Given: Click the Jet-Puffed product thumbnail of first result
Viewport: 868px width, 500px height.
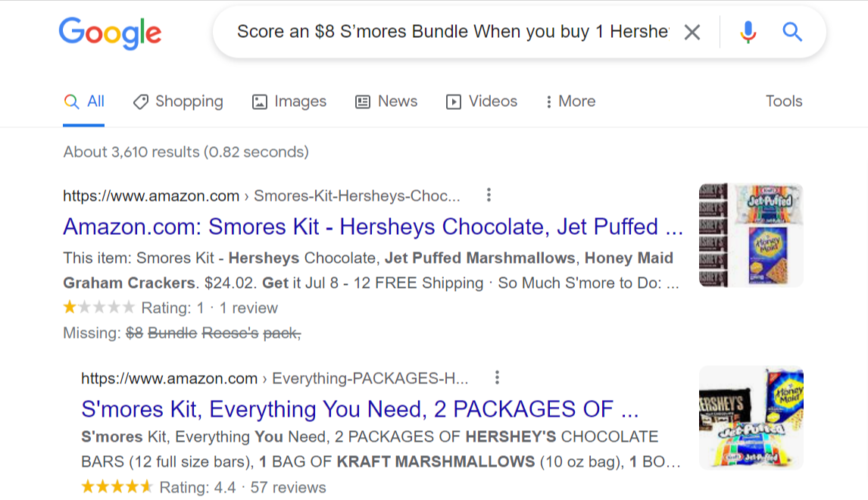Looking at the screenshot, I should point(751,234).
